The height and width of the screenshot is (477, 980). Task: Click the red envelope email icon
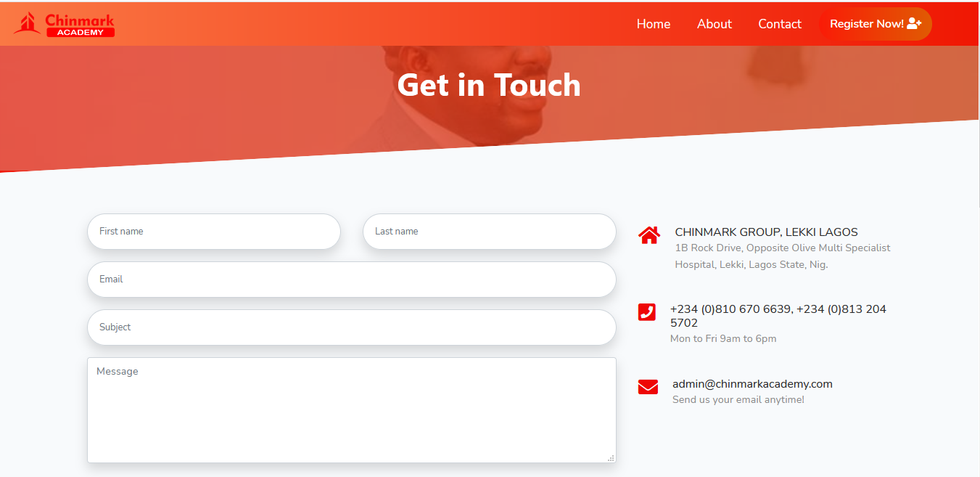point(648,387)
